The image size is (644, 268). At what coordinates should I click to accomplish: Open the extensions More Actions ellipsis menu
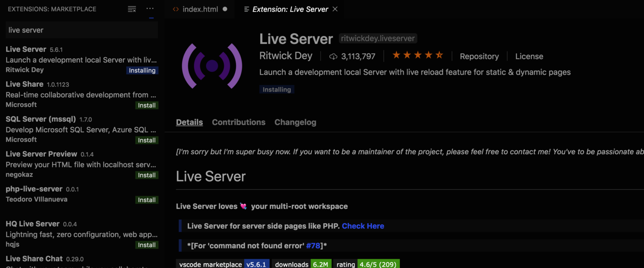(x=150, y=9)
